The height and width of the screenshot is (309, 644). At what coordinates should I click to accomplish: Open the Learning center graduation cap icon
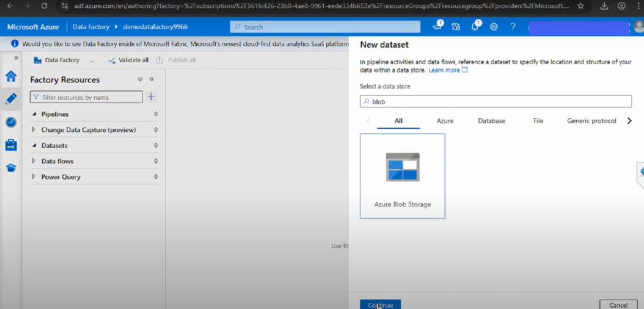click(x=11, y=168)
